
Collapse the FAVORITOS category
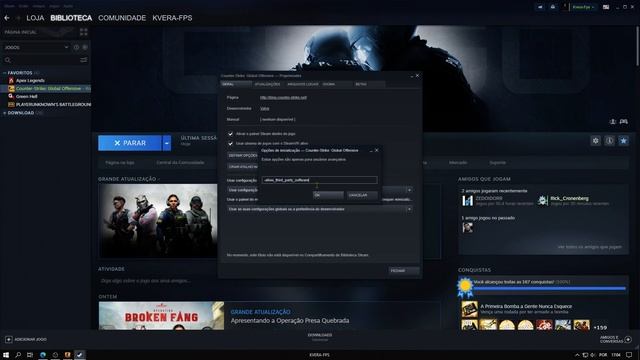point(20,73)
